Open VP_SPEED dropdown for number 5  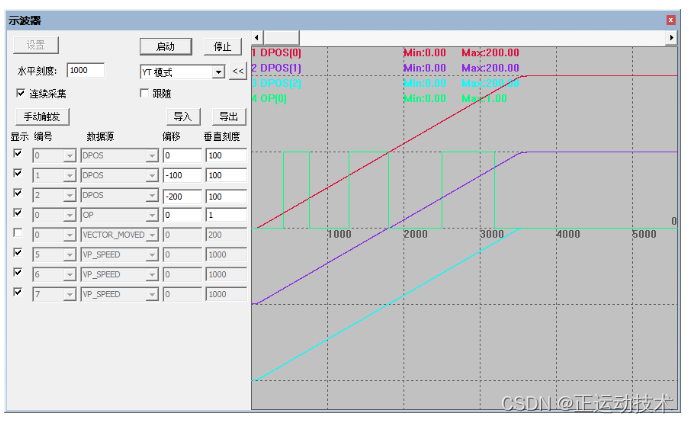(152, 255)
